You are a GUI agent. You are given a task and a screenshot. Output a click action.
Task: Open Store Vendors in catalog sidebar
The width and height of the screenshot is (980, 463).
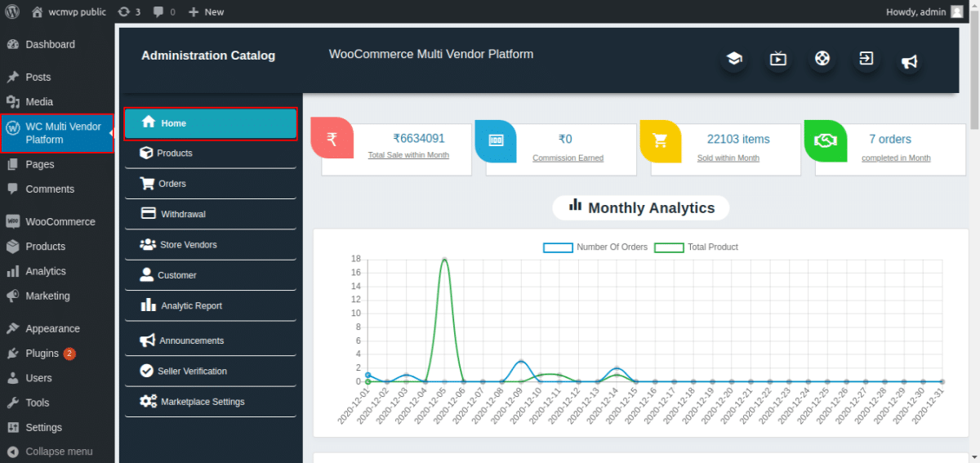click(188, 245)
